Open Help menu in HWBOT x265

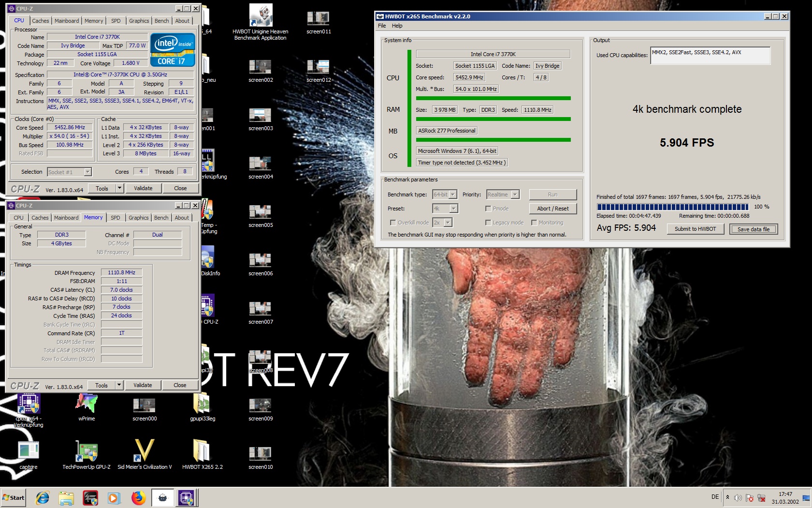coord(397,26)
